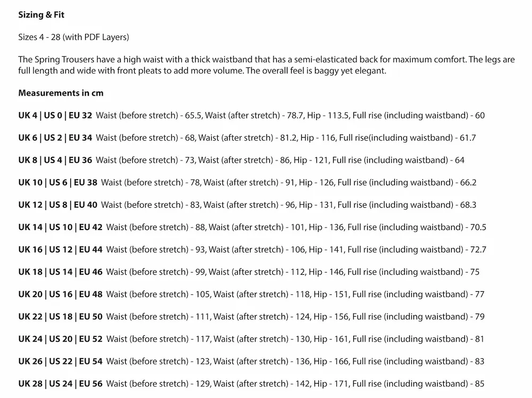
Task: Select the UK 12 | US 8 | EU 40 label
Action: point(57,205)
